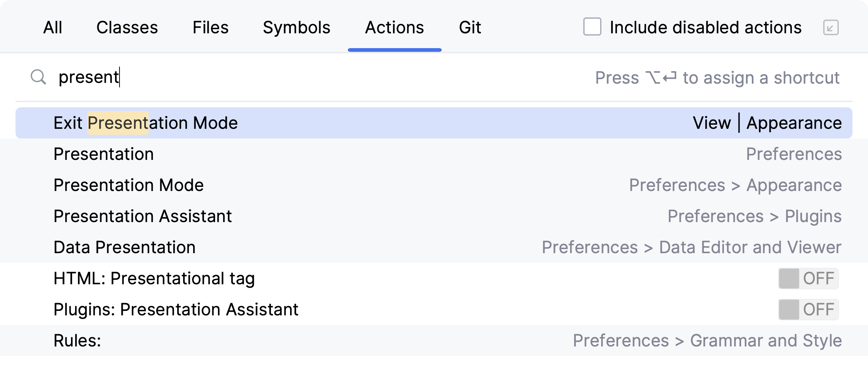Open Rules under Grammar and Style

pos(77,341)
